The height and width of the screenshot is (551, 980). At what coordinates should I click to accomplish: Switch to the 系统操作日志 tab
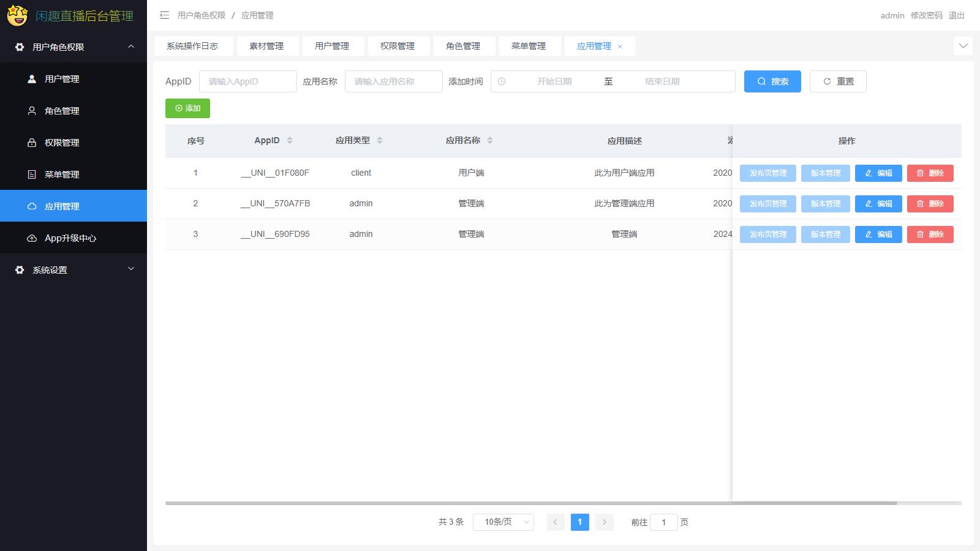pos(192,46)
